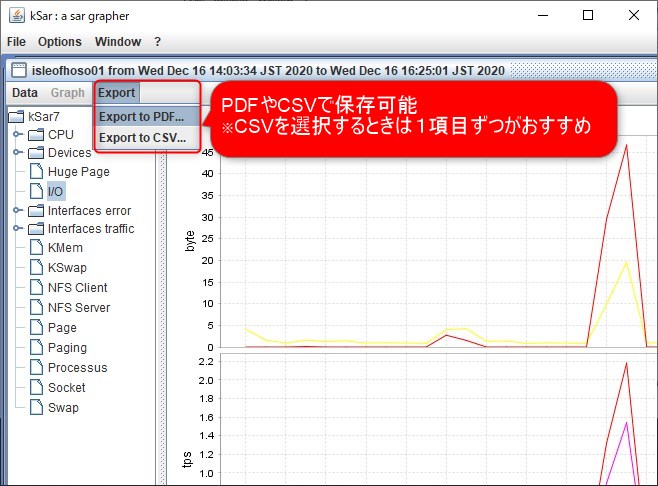Select the CPU tree label
The height and width of the screenshot is (486, 658).
click(x=61, y=135)
